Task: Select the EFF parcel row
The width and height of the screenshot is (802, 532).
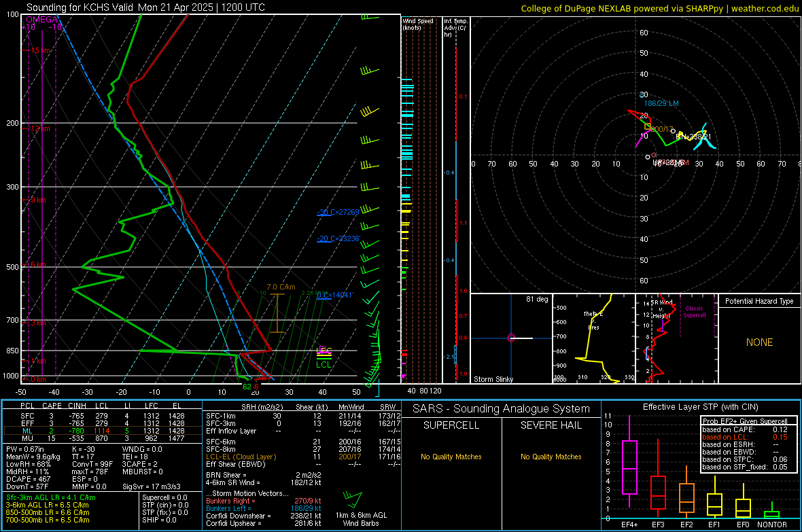Action: click(x=103, y=423)
